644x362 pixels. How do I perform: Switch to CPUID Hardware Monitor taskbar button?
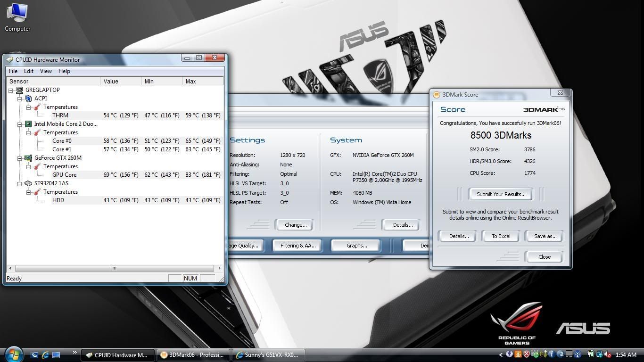coord(117,355)
